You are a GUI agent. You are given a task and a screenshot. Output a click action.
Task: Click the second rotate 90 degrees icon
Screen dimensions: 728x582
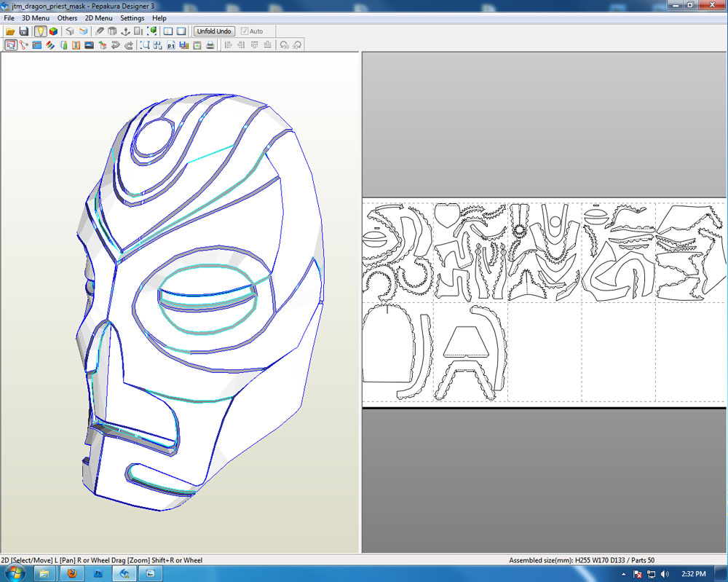pyautogui.click(x=297, y=45)
